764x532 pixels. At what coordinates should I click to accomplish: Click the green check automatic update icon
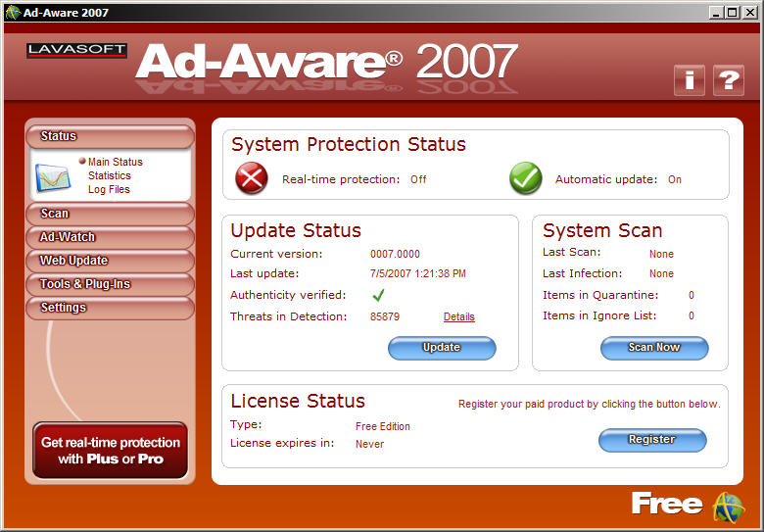click(526, 178)
